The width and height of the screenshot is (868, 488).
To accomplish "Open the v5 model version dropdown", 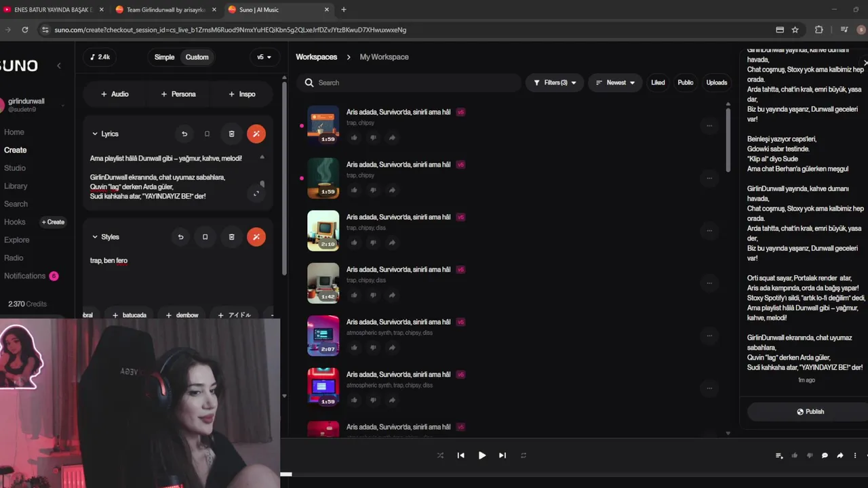I will (264, 57).
